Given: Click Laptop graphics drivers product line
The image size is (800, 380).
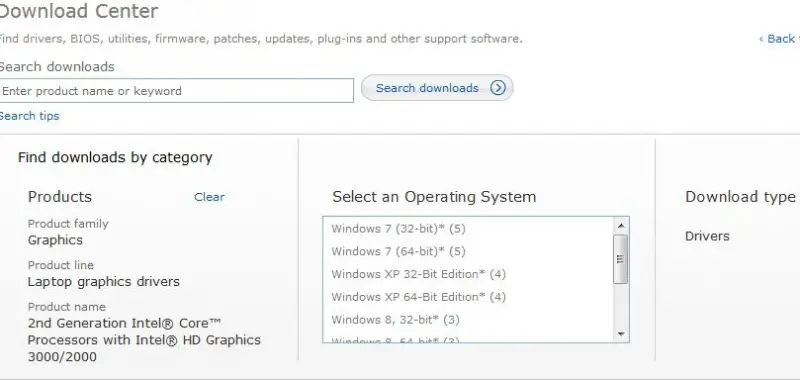Looking at the screenshot, I should (104, 282).
